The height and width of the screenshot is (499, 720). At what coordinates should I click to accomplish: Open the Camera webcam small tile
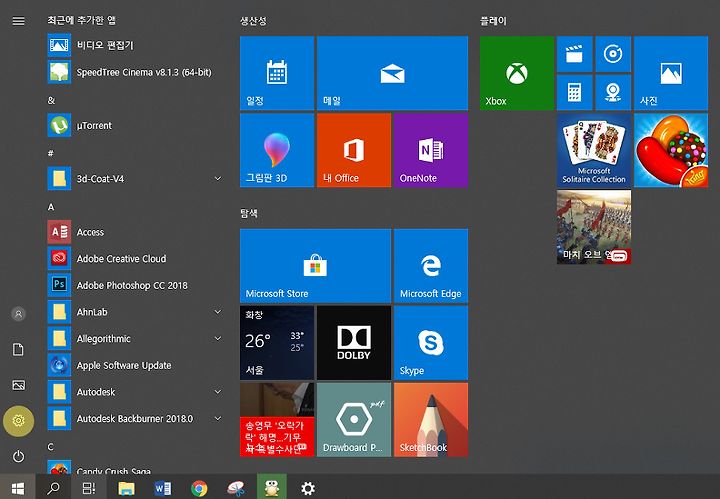pyautogui.click(x=613, y=93)
